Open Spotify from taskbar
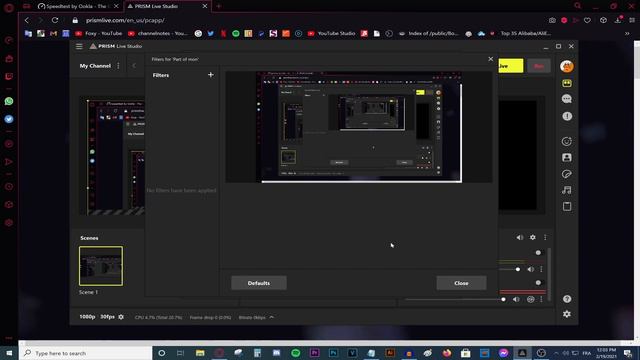The height and width of the screenshot is (360, 640). point(296,353)
